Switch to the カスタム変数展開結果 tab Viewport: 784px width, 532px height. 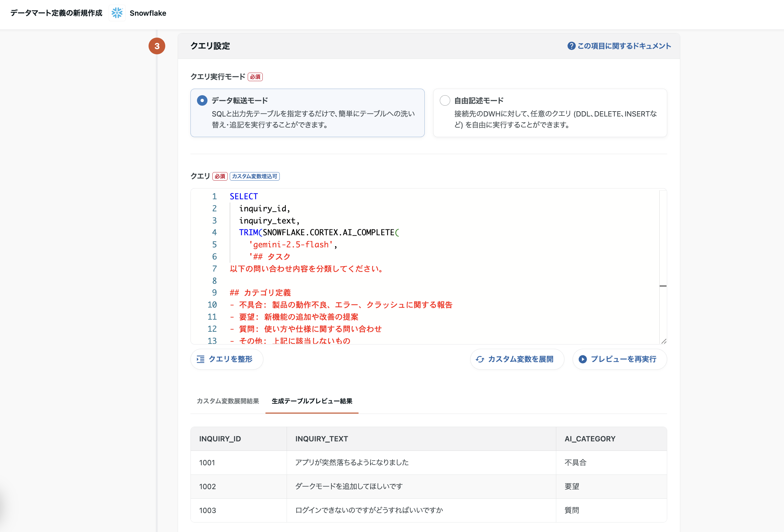pyautogui.click(x=228, y=401)
